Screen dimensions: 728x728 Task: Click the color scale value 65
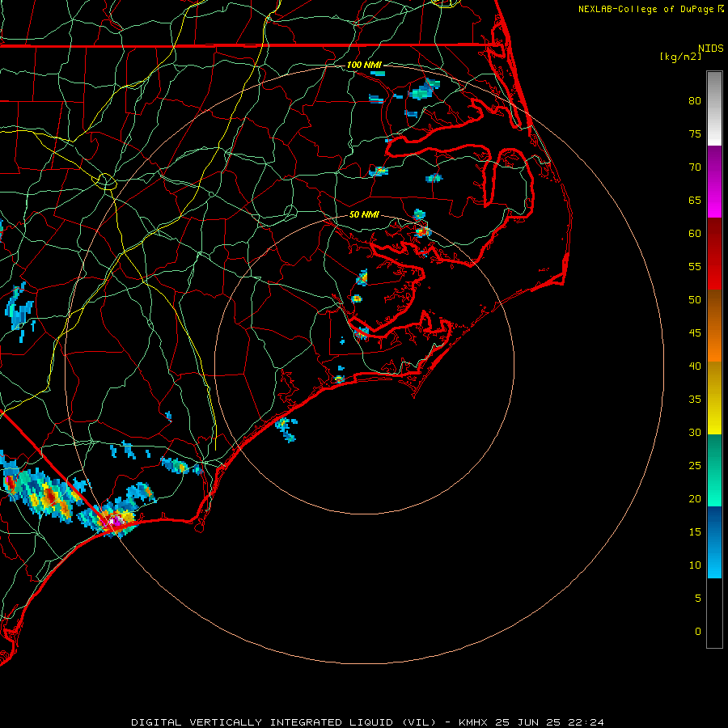(695, 201)
